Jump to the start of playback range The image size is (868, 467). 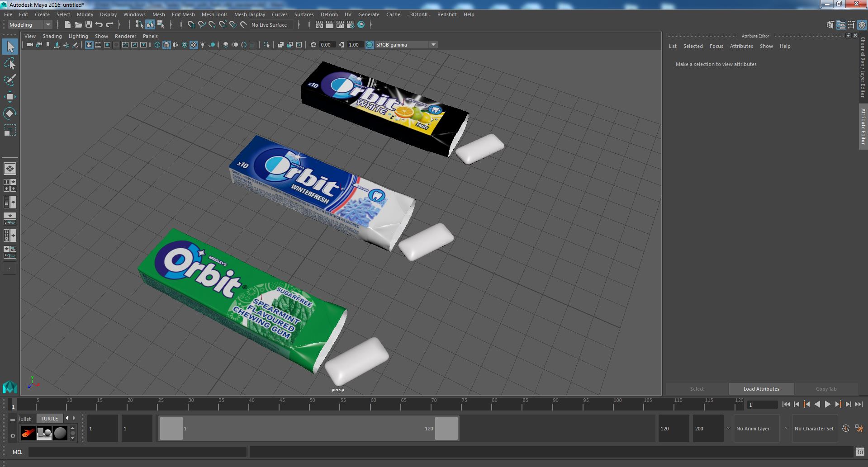[786, 405]
